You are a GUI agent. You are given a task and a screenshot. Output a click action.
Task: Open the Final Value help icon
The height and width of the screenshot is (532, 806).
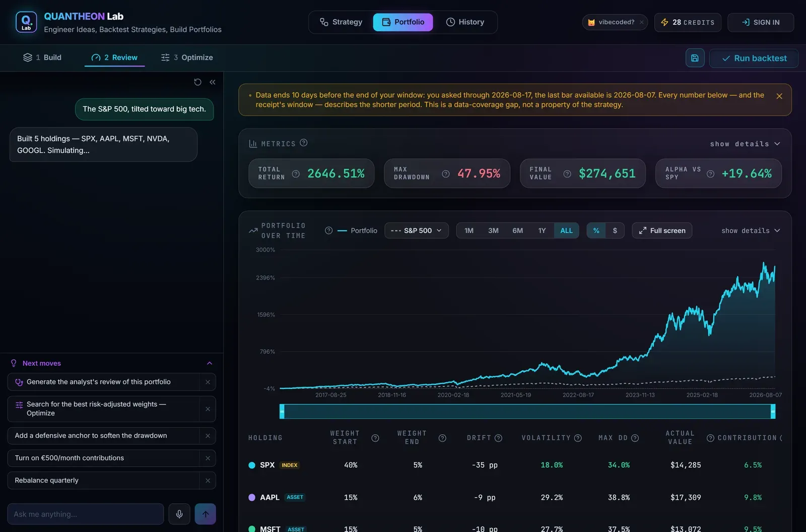[x=567, y=174]
